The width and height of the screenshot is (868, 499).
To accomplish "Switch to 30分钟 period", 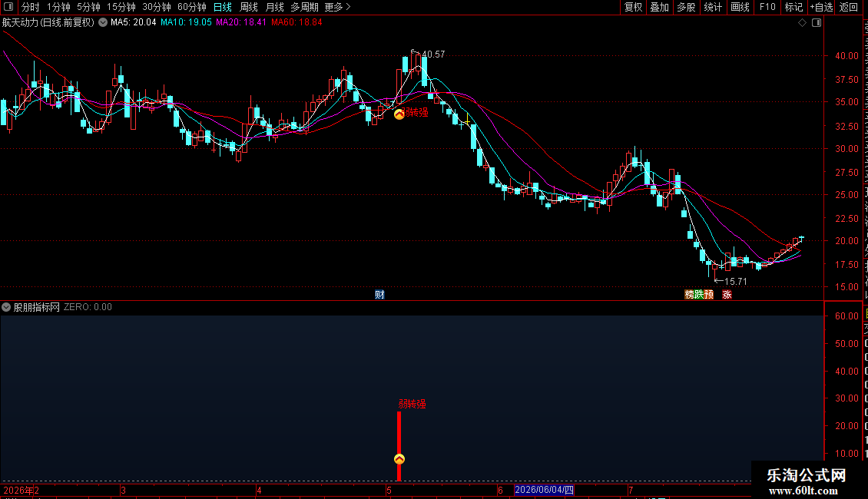I will tap(157, 7).
